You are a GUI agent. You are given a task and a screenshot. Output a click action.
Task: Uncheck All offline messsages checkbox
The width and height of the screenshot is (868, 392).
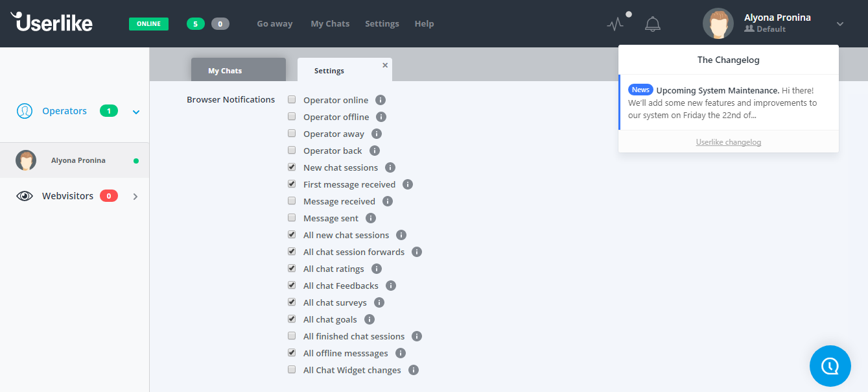[x=292, y=353]
